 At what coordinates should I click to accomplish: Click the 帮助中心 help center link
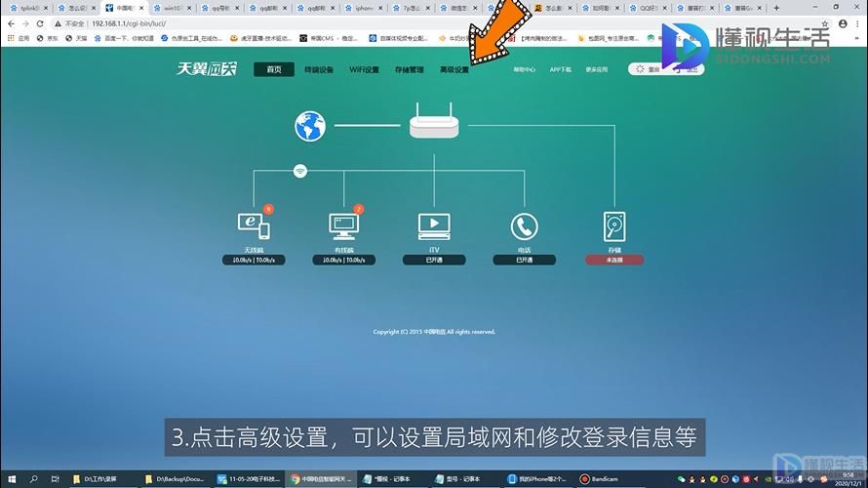(525, 70)
